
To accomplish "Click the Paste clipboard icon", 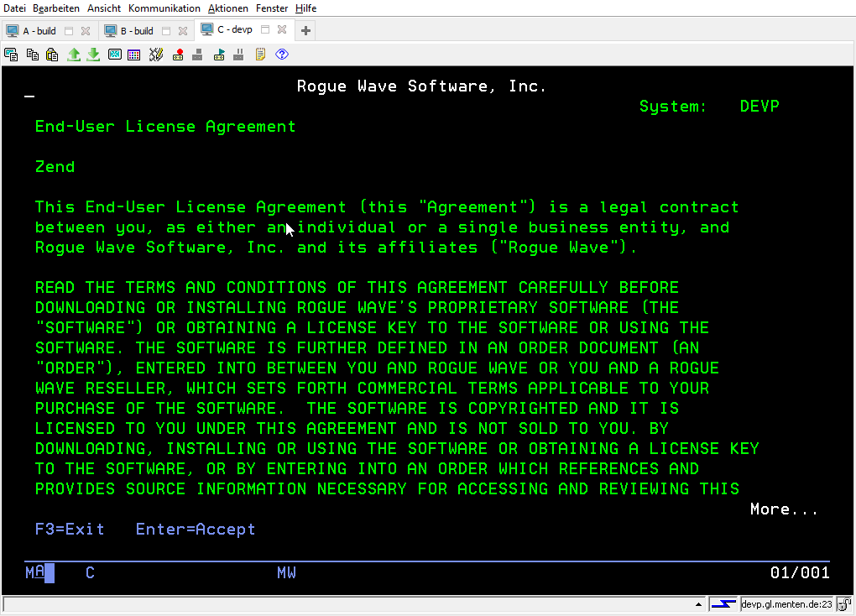I will (x=52, y=55).
